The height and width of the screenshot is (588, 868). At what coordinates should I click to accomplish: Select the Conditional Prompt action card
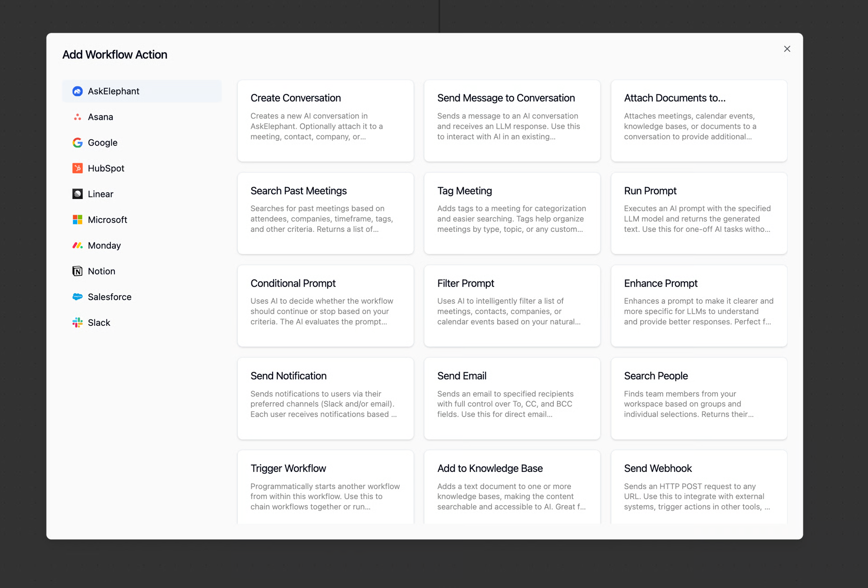coord(325,306)
